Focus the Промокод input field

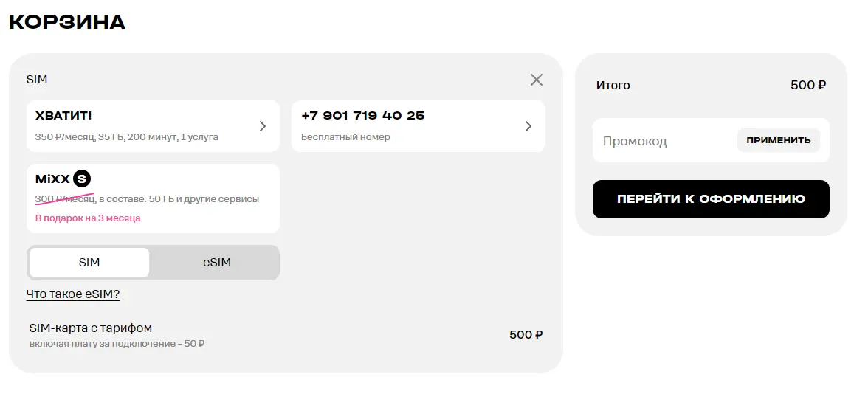pos(664,140)
